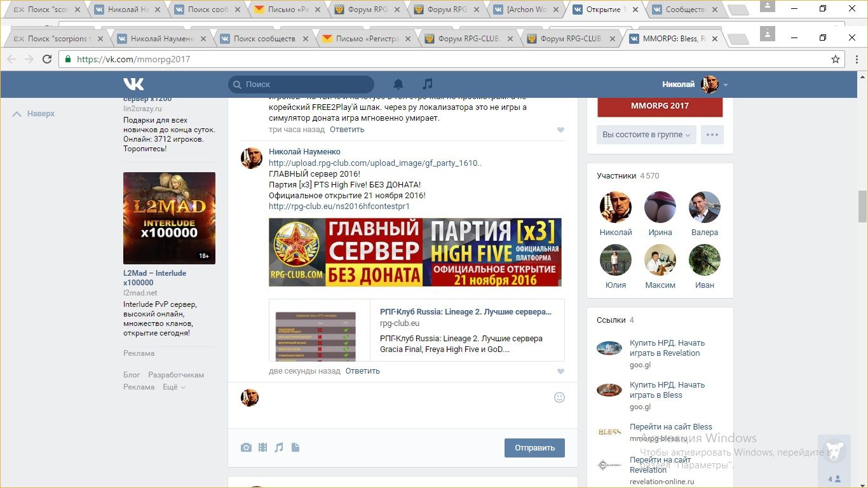This screenshot has height=488, width=868.
Task: Open the notifications bell icon
Action: click(x=398, y=84)
